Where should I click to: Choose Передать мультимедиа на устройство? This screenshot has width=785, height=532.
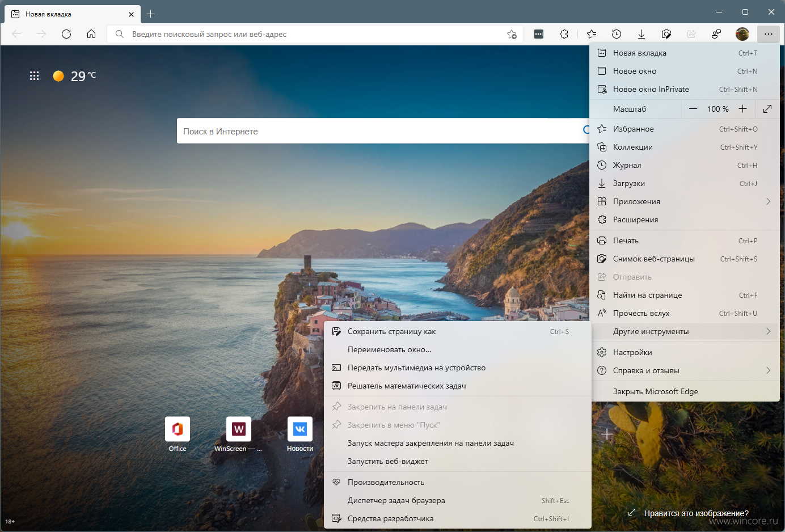(x=458, y=368)
